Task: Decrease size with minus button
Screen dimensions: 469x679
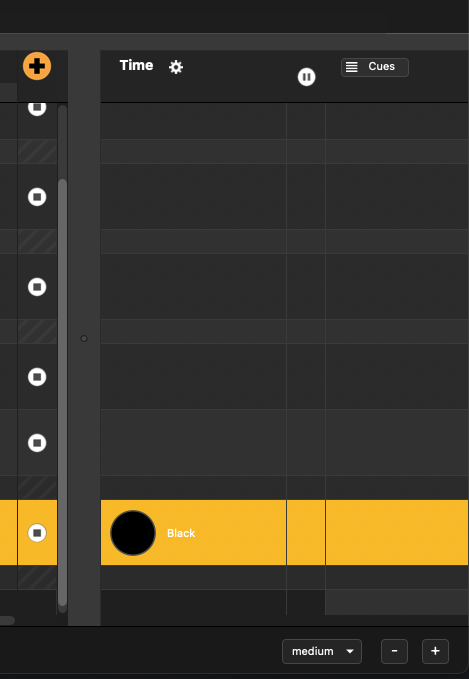Action: click(x=394, y=651)
